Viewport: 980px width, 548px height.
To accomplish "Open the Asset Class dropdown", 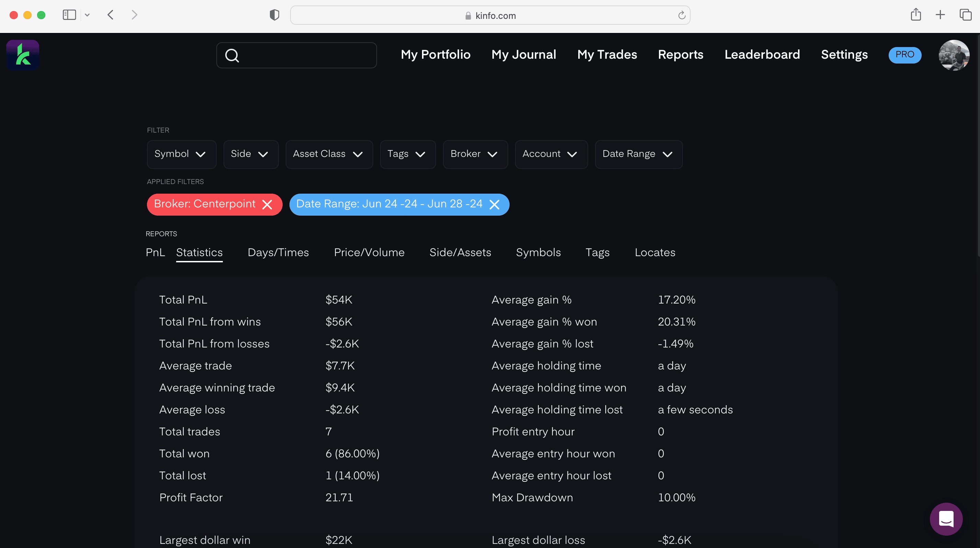I will [x=329, y=154].
